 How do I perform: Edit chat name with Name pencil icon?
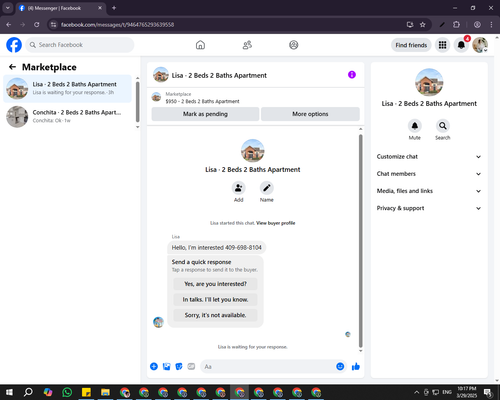pyautogui.click(x=267, y=188)
